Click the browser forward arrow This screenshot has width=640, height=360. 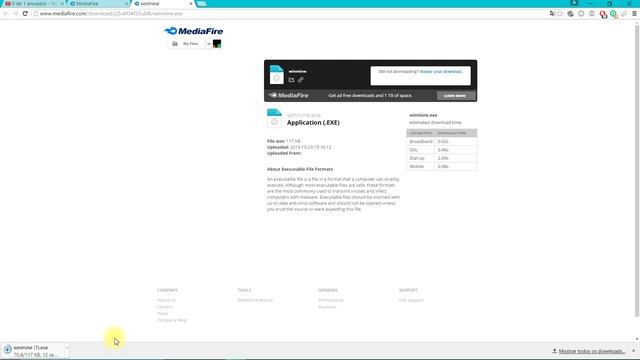16,13
